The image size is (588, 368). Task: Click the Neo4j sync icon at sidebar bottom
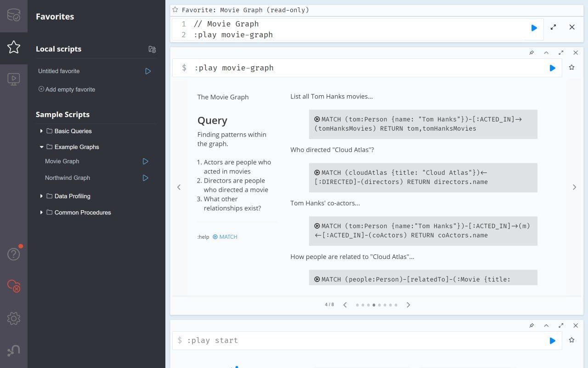tap(14, 350)
